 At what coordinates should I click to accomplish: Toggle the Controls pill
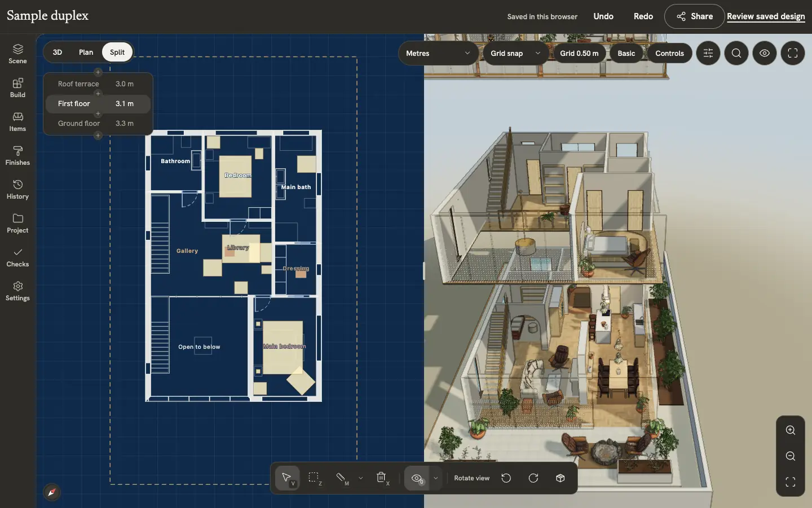click(670, 53)
